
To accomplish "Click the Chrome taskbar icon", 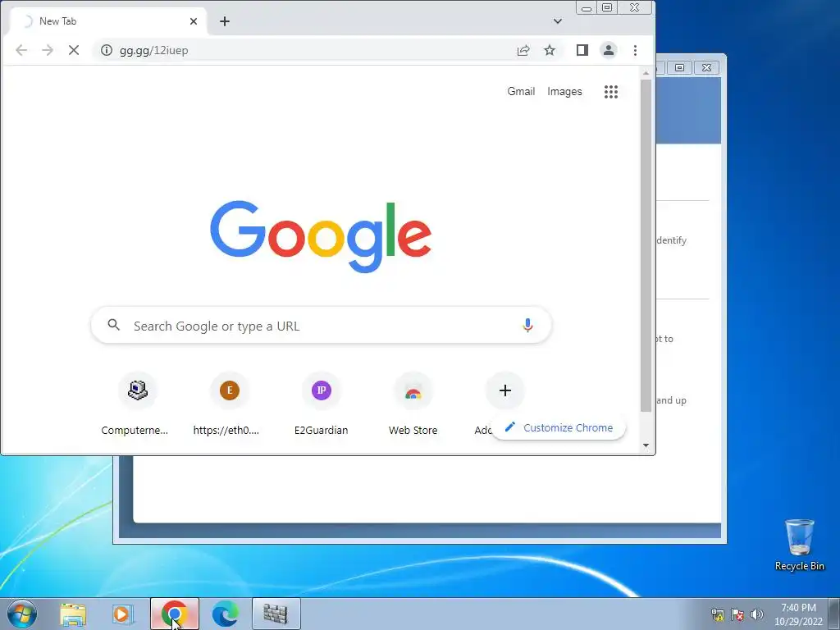I will (175, 614).
